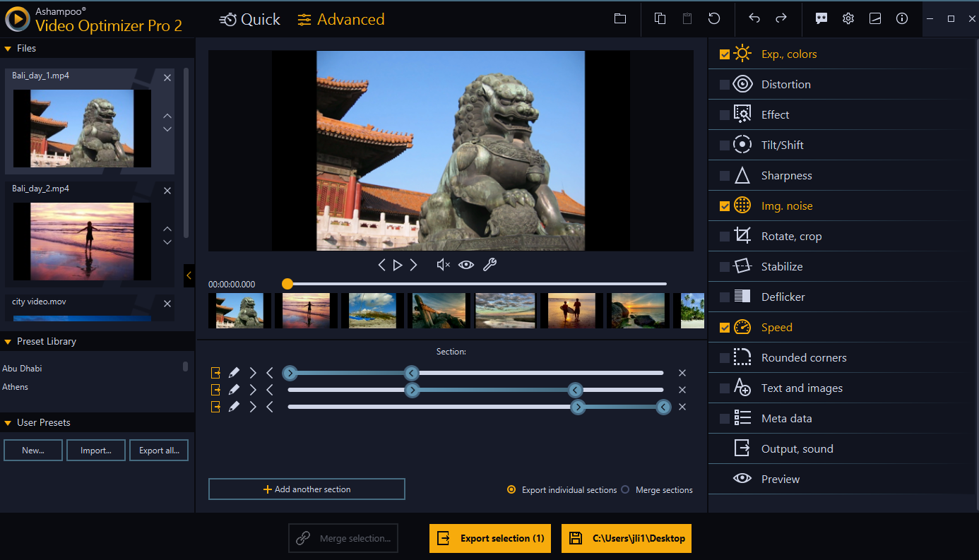The height and width of the screenshot is (560, 979).
Task: Open the Text and images panel icon
Action: (742, 388)
